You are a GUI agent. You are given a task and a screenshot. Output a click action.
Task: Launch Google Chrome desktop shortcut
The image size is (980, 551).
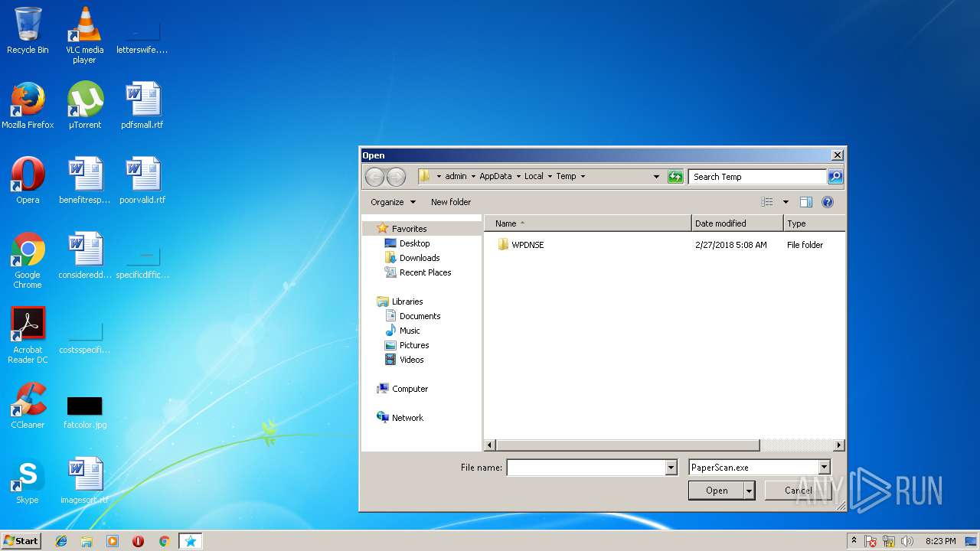pyautogui.click(x=28, y=260)
